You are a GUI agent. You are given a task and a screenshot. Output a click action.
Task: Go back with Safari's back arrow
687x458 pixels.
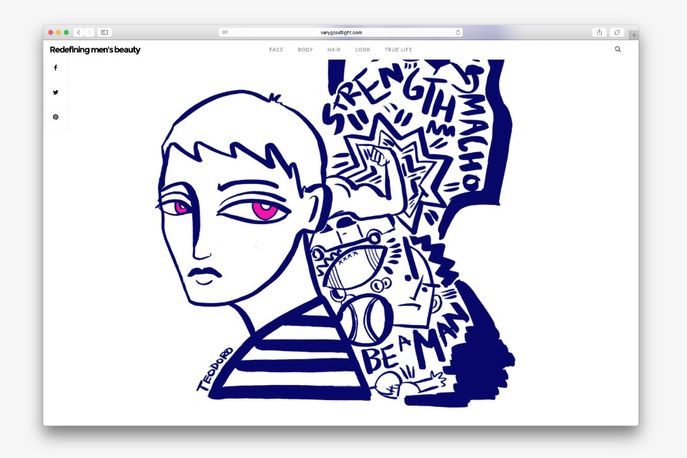(x=79, y=32)
